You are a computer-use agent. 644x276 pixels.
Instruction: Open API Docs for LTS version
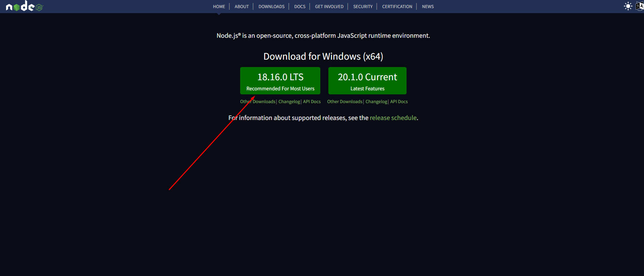coord(312,102)
